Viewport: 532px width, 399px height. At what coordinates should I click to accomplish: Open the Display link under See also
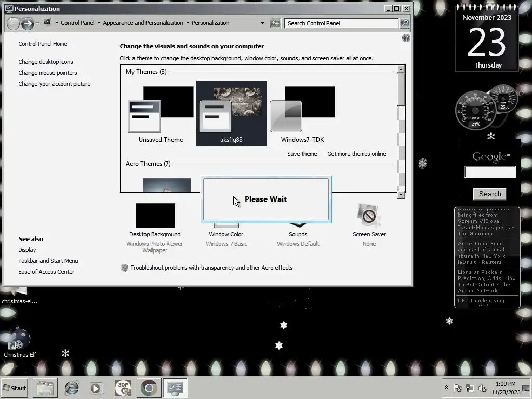click(x=27, y=250)
